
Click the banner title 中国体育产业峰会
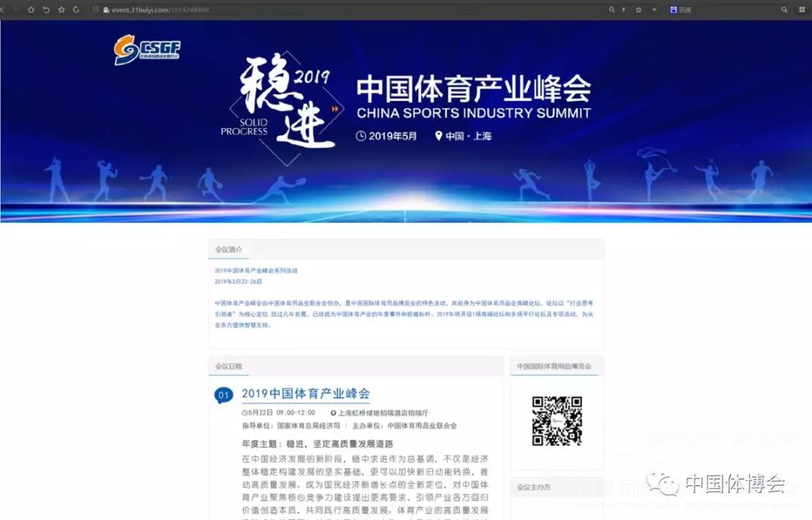point(474,89)
